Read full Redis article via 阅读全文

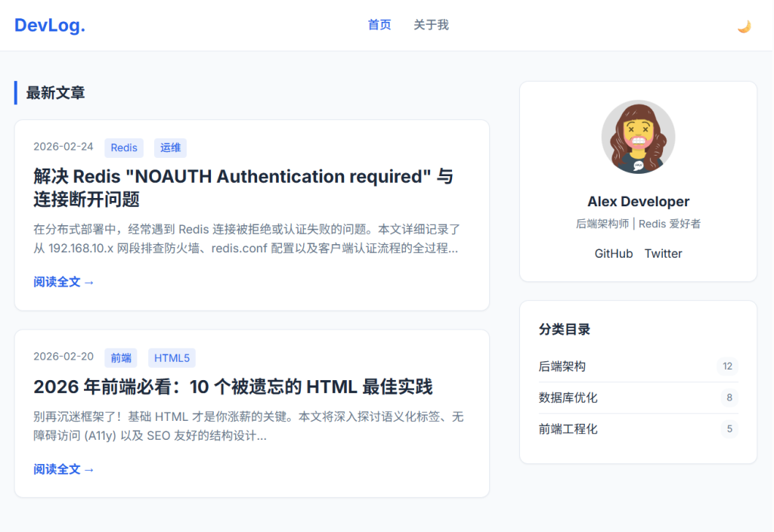coord(63,282)
